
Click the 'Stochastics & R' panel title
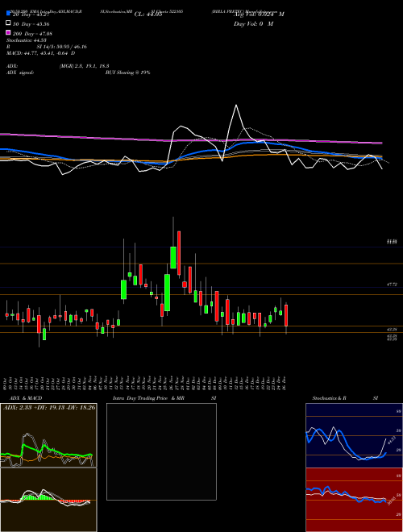pos(329,398)
